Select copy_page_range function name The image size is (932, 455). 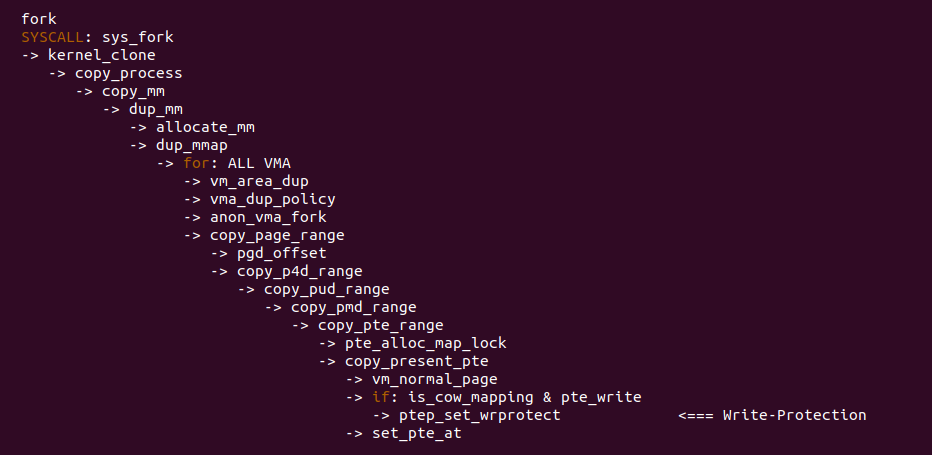click(x=277, y=235)
